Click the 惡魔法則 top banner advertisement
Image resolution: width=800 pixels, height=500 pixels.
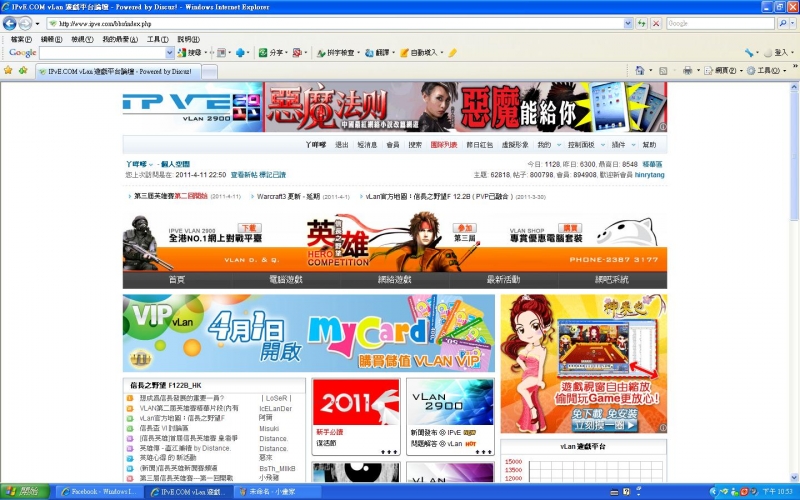coord(465,108)
